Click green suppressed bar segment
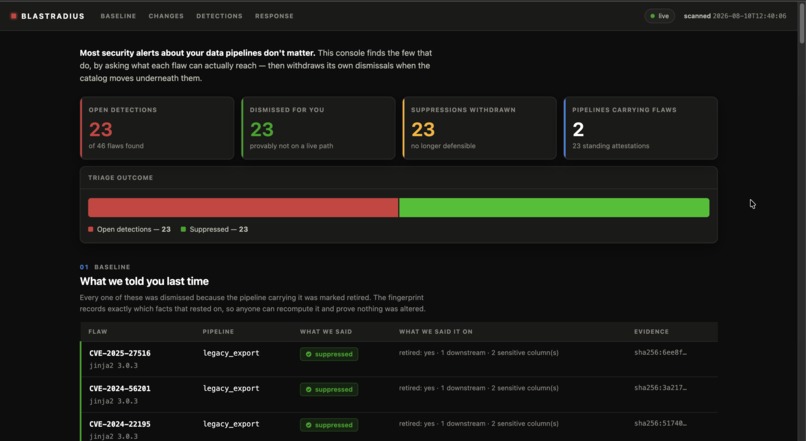The height and width of the screenshot is (441, 806). pos(554,207)
